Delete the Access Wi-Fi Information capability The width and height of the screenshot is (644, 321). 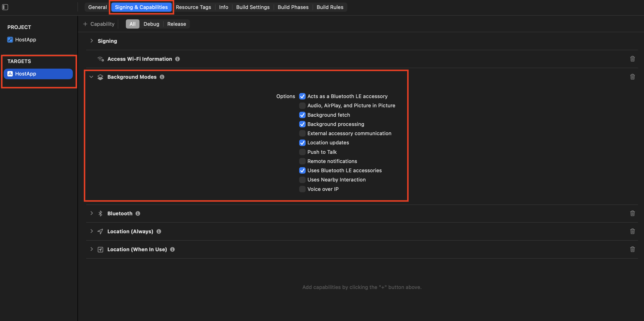coord(632,59)
